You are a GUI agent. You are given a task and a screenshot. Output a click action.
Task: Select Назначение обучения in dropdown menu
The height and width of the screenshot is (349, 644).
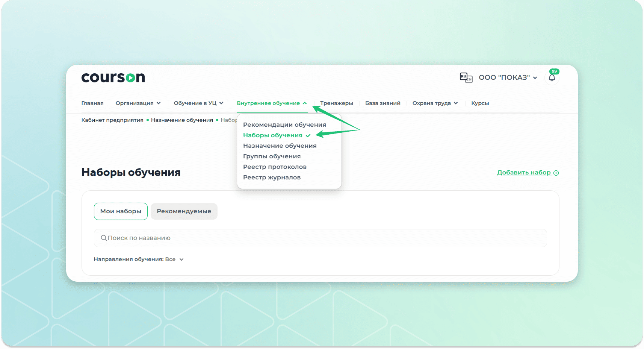pos(280,146)
